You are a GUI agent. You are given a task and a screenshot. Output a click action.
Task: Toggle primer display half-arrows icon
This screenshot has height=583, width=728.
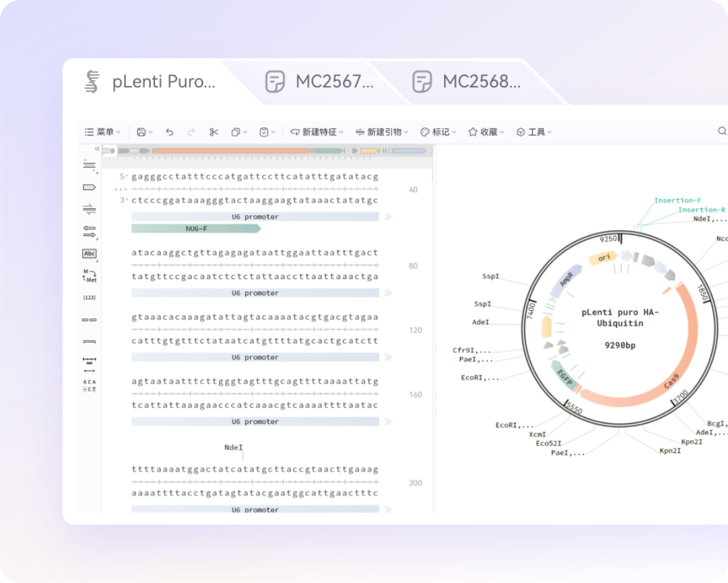pyautogui.click(x=89, y=209)
